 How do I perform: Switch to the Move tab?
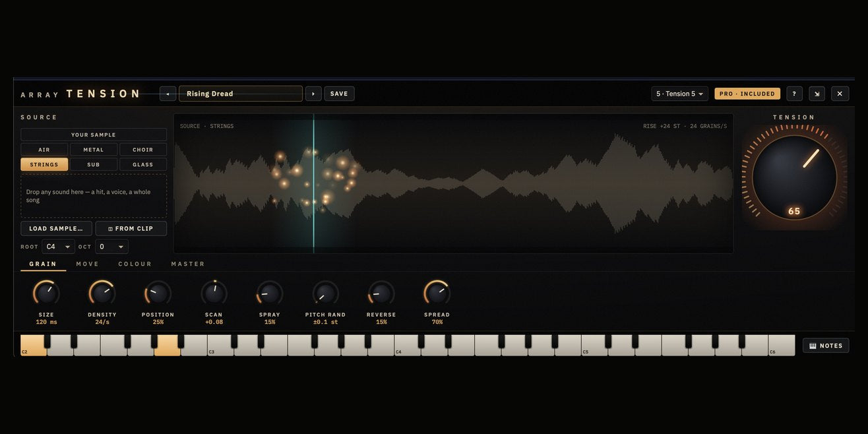pyautogui.click(x=88, y=264)
